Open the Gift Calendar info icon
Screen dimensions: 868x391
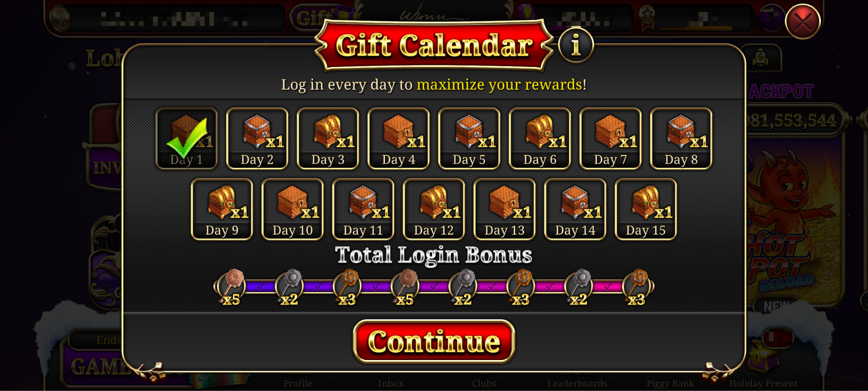[576, 45]
